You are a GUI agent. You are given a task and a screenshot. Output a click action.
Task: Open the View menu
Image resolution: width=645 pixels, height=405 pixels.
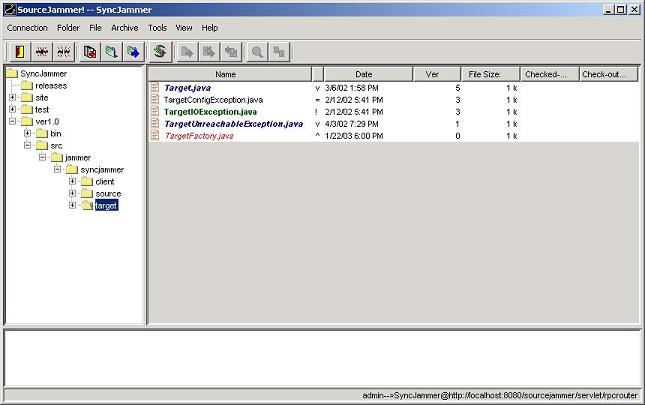(184, 28)
